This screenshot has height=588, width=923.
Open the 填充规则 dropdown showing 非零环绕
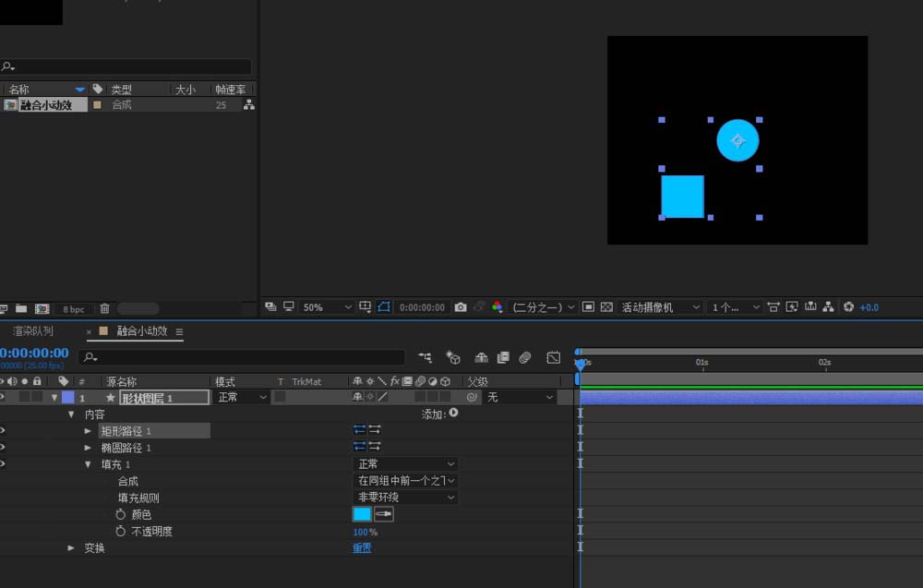coord(406,498)
